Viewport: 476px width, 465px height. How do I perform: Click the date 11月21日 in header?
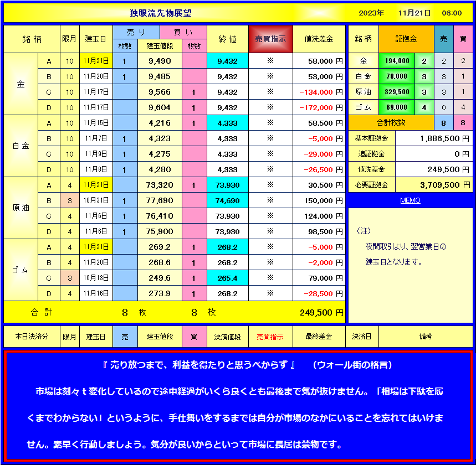414,13
